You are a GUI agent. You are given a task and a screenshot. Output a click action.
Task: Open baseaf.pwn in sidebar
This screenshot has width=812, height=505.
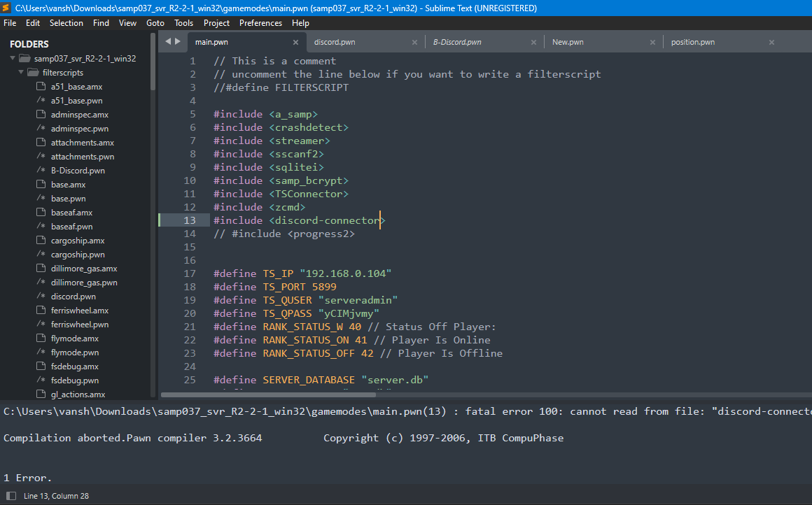coord(71,226)
